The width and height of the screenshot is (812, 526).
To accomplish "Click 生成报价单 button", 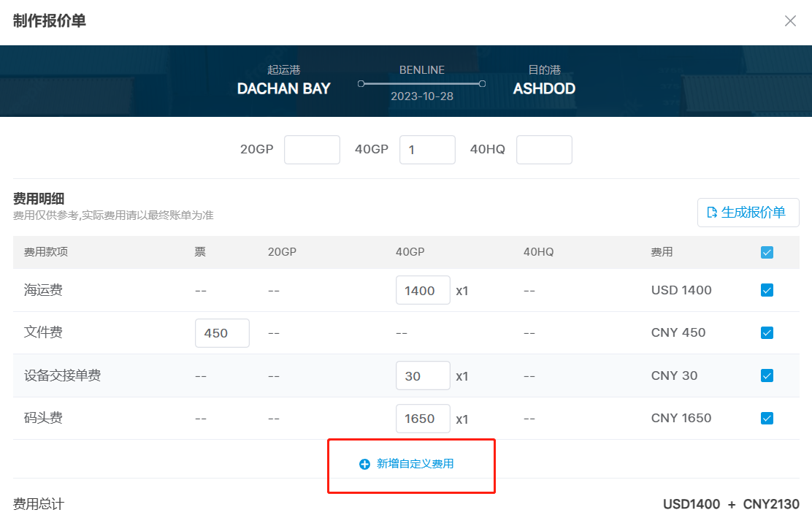I will [x=748, y=213].
